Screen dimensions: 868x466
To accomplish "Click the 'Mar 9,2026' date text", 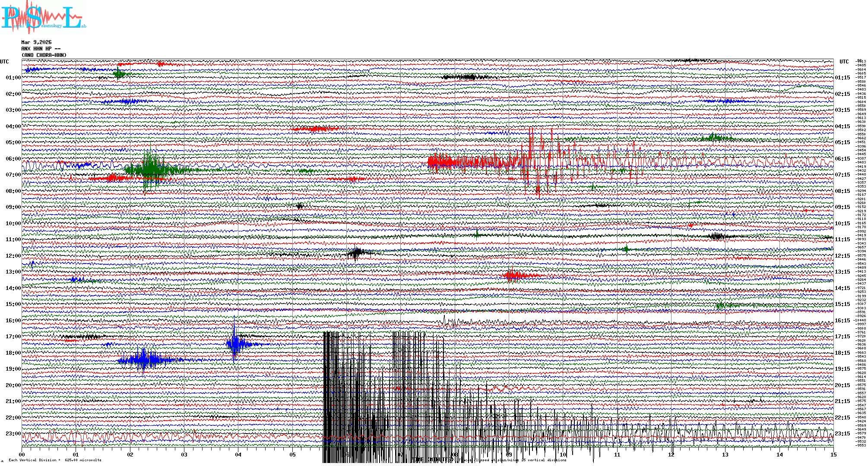I will pyautogui.click(x=36, y=42).
